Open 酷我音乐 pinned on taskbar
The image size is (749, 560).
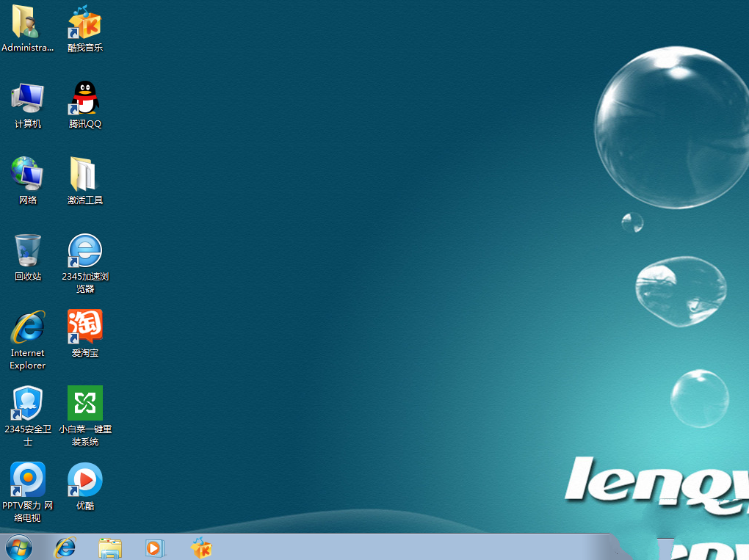201,548
